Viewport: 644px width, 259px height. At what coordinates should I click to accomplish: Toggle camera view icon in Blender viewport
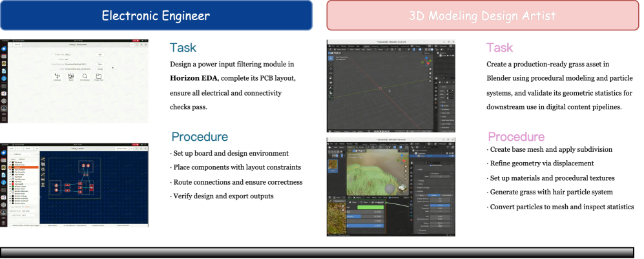(429, 78)
